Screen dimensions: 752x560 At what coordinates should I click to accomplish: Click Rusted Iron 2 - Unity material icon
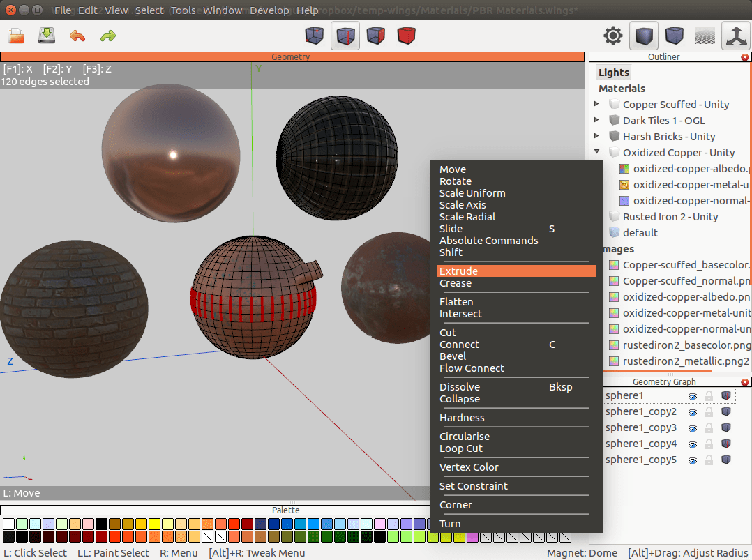614,217
